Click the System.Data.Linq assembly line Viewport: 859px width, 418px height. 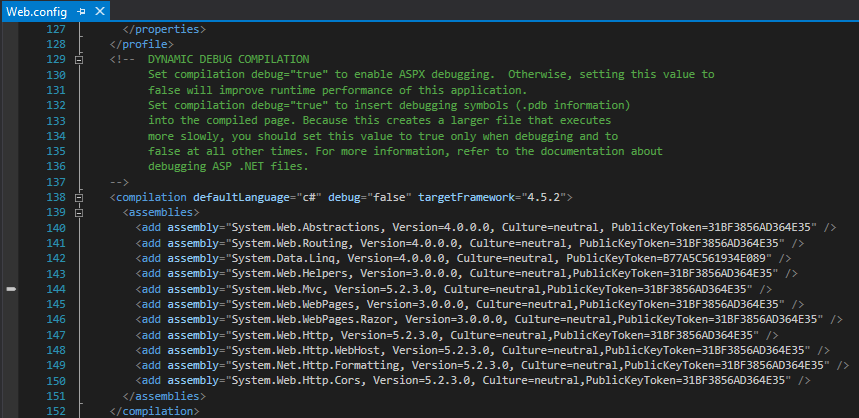pos(463,258)
